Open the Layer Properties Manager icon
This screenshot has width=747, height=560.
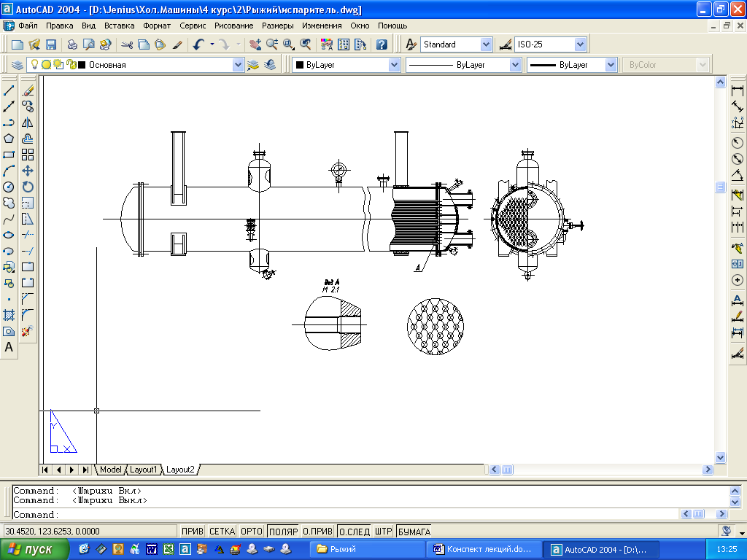pos(18,65)
